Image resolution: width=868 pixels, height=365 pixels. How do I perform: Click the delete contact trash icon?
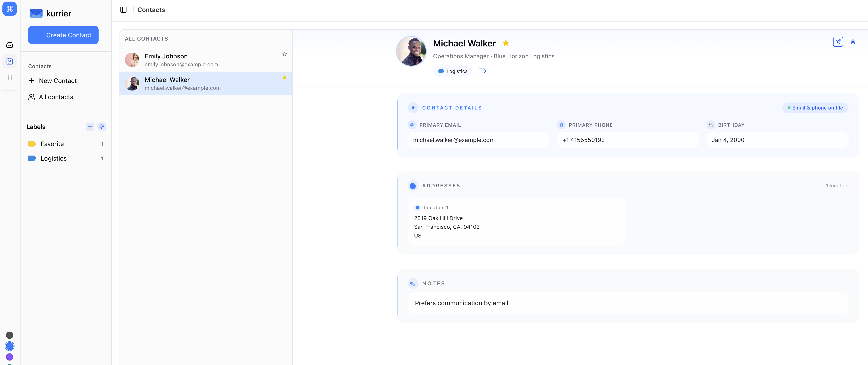click(x=853, y=42)
